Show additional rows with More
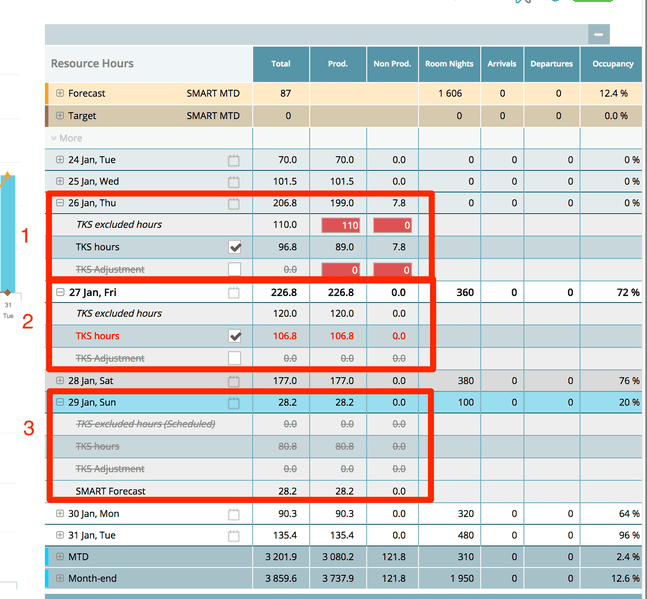647x599 pixels. point(66,138)
